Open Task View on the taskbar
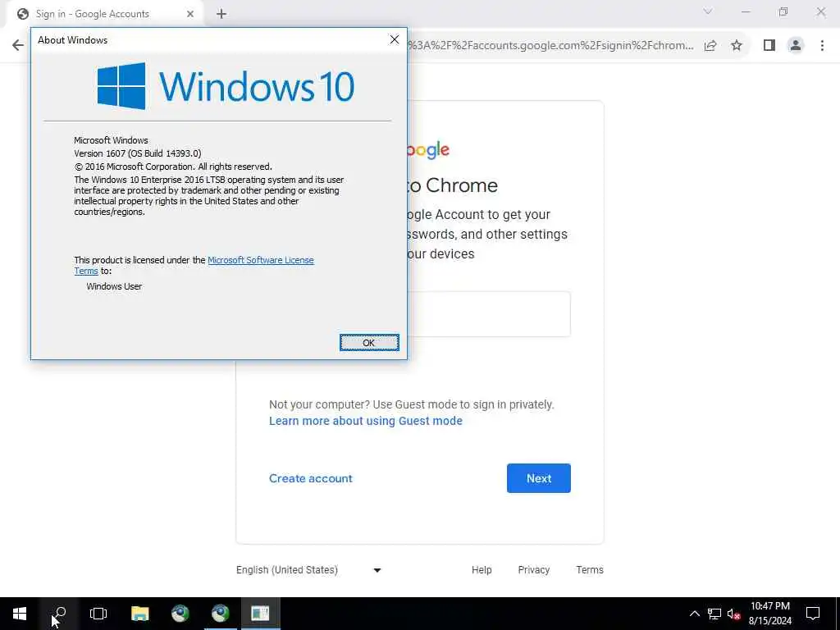Image resolution: width=840 pixels, height=630 pixels. [x=98, y=614]
